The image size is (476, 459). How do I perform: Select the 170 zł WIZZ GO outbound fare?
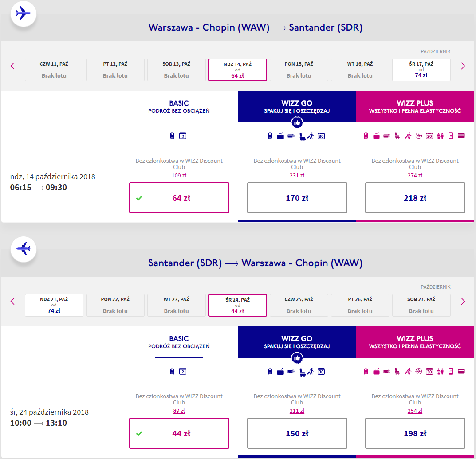297,198
